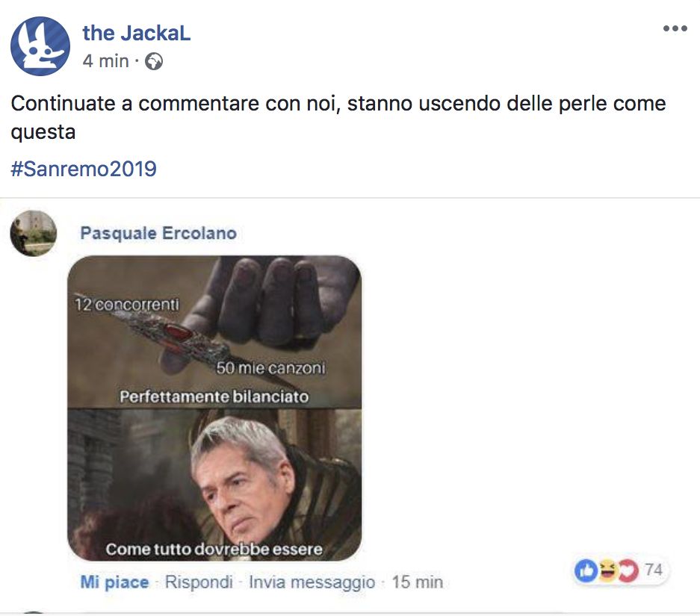Click the blue thumbs-up reaction icon

586,570
